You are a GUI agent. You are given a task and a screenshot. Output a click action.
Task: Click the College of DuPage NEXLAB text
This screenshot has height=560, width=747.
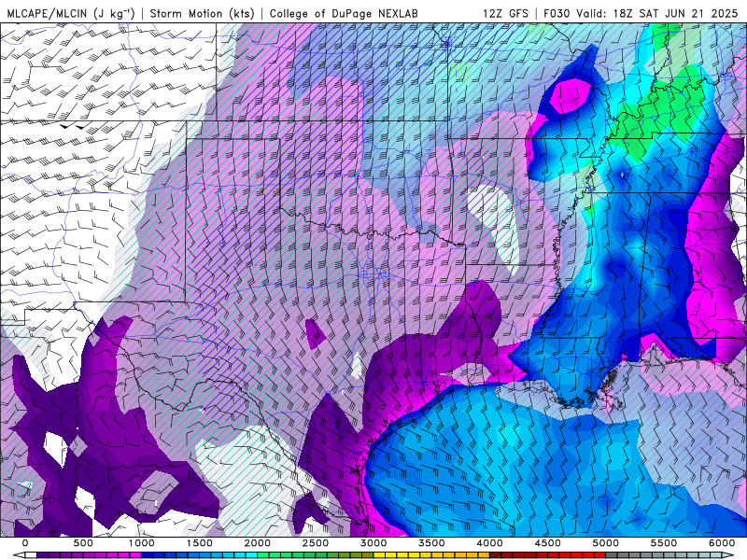(344, 13)
